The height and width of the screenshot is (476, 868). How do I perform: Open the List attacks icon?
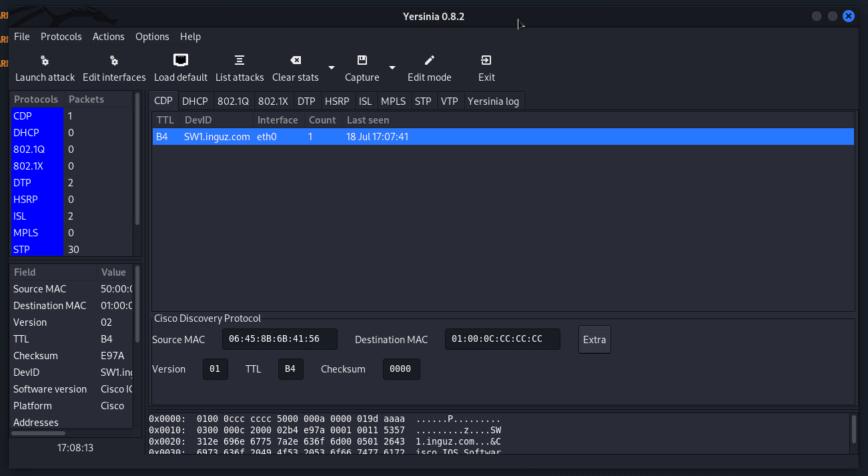(x=240, y=61)
